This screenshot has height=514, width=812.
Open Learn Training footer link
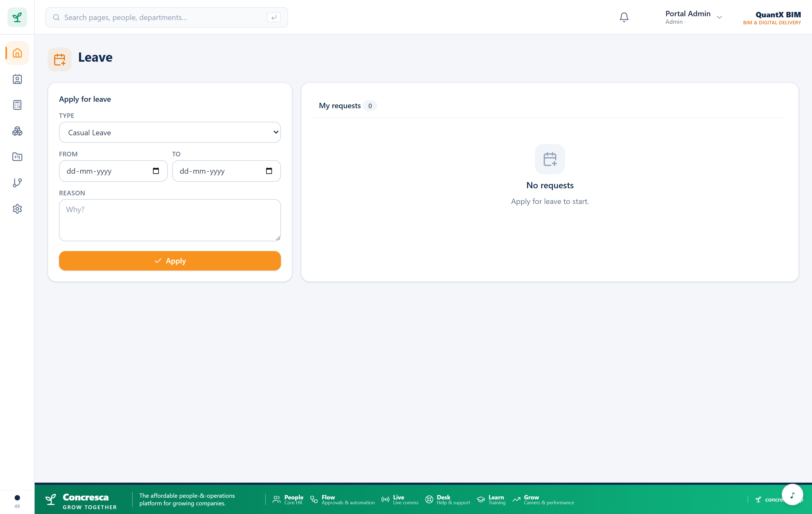(x=491, y=499)
